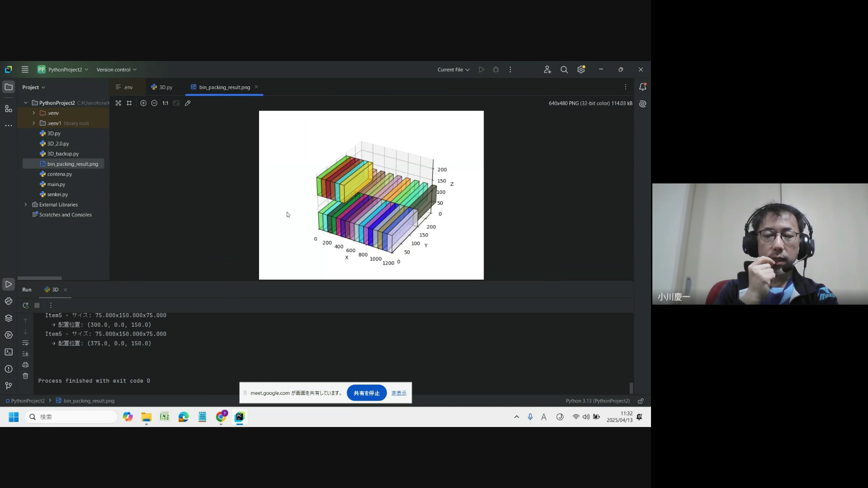Expand External Libraries node

(26, 205)
